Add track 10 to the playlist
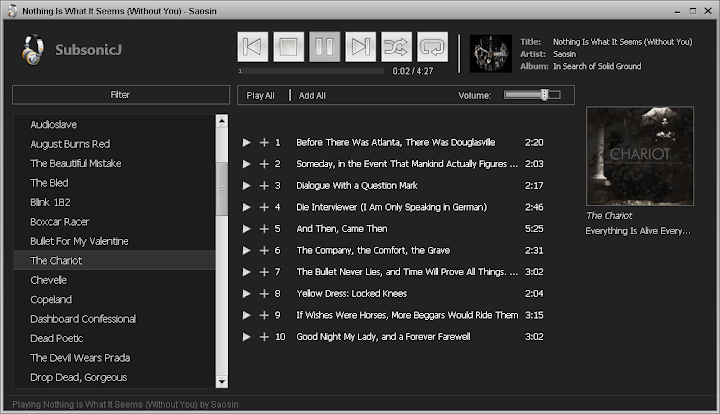Screen dimensions: 720x414 coord(264,336)
